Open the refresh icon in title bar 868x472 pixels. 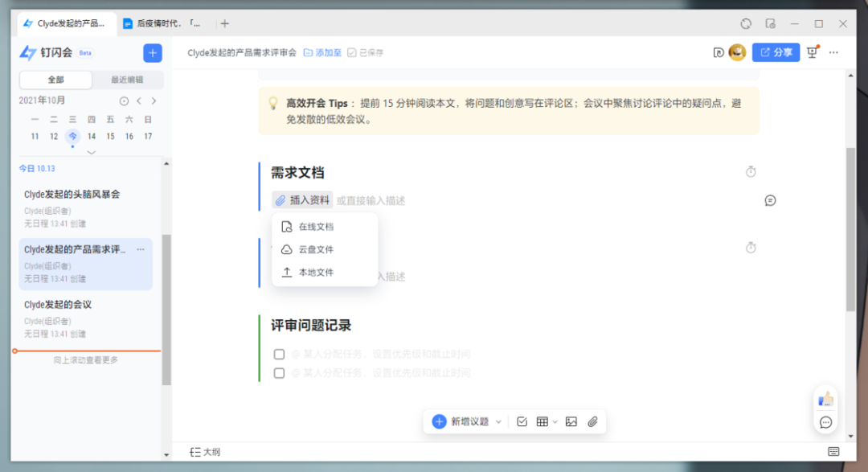746,24
